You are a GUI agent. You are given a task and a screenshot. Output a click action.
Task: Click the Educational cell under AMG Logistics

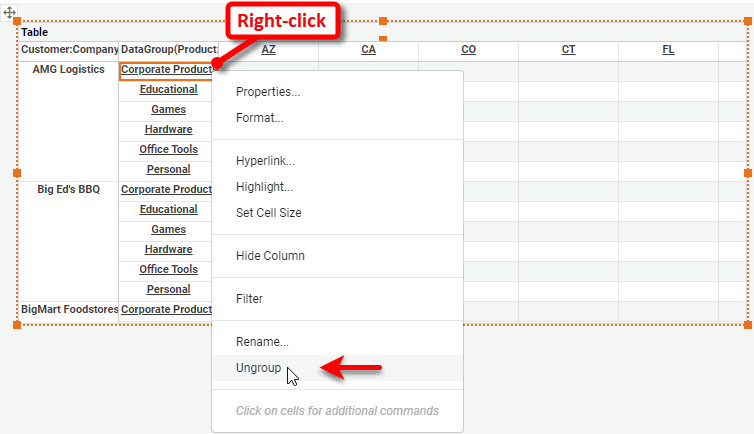pos(168,90)
